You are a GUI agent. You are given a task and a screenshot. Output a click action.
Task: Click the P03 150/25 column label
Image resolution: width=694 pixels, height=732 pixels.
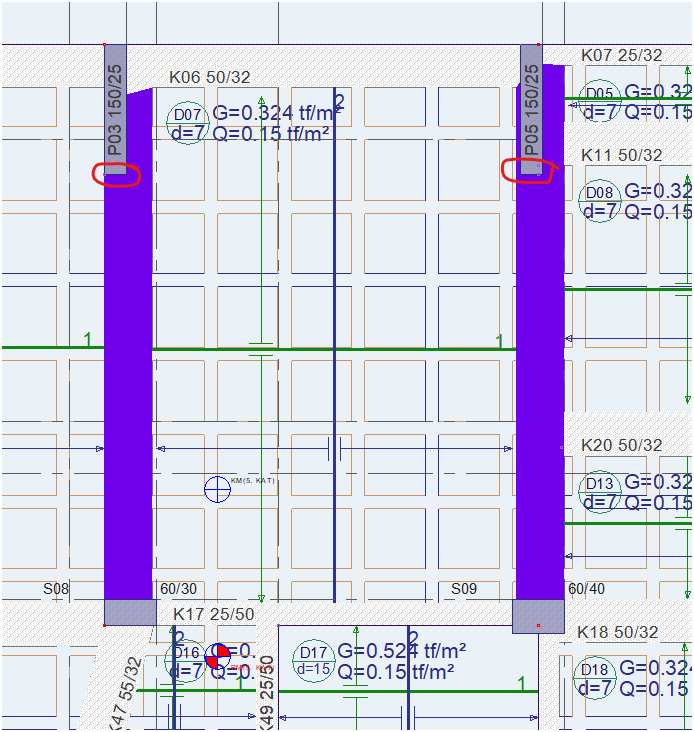click(x=115, y=111)
